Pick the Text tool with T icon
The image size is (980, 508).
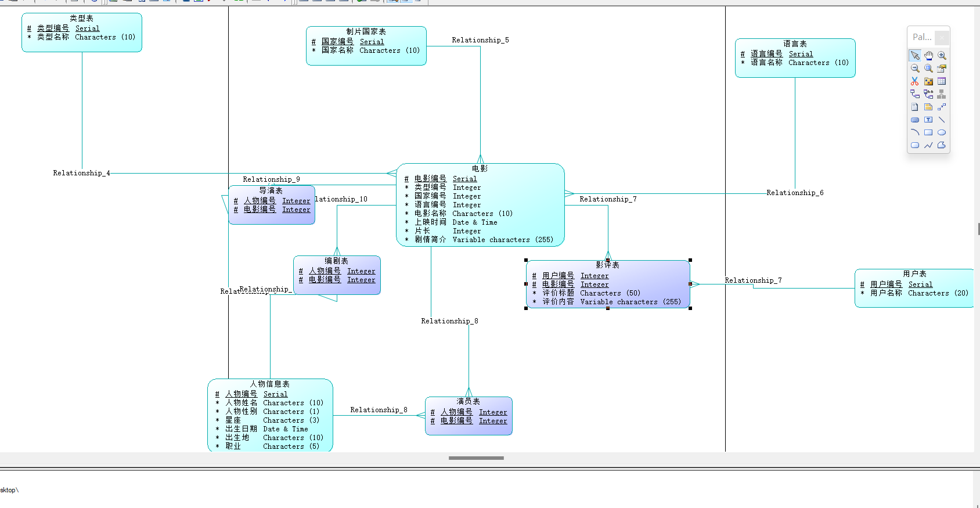928,120
